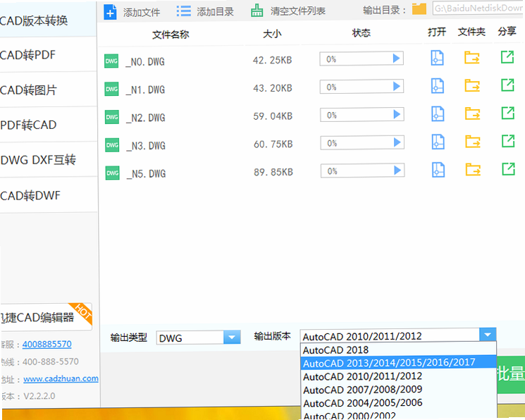Collapse the 输出版本 dropdown arrow
This screenshot has width=525, height=420.
point(488,335)
